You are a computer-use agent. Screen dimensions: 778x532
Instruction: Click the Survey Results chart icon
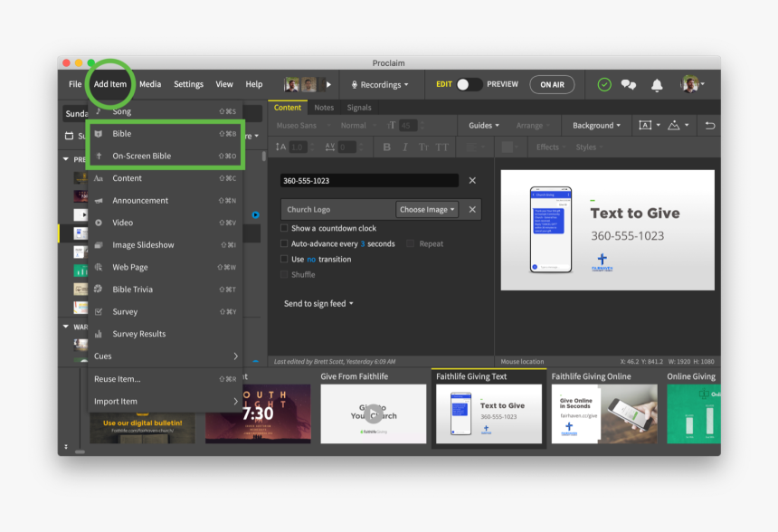coord(99,334)
